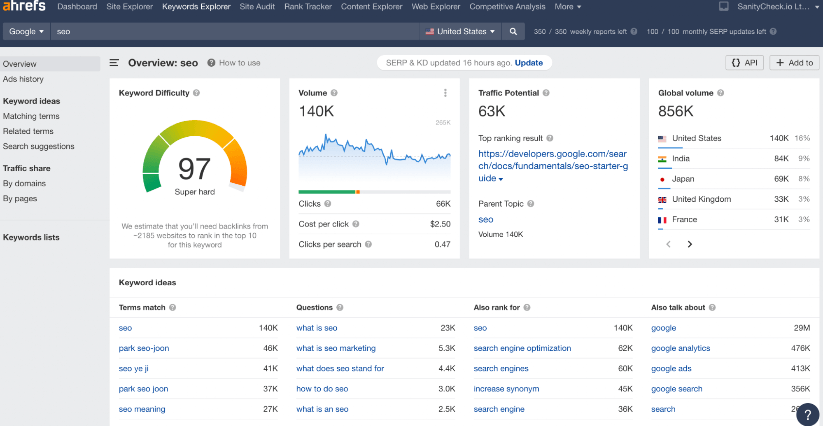Click the search volume trend chart
Image resolution: width=823 pixels, height=426 pixels.
374,155
